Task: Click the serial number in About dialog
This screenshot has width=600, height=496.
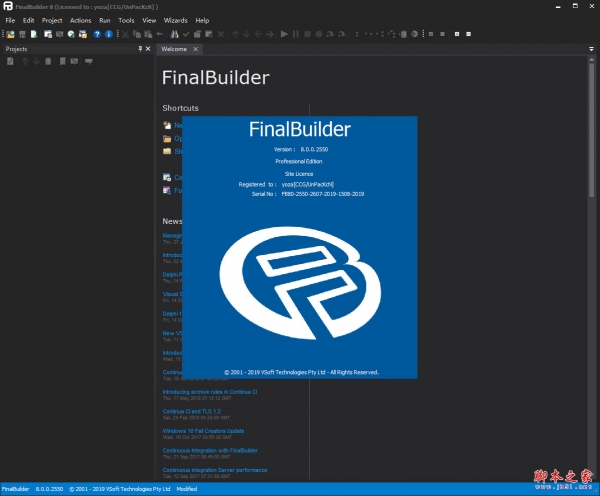Action: click(x=323, y=194)
